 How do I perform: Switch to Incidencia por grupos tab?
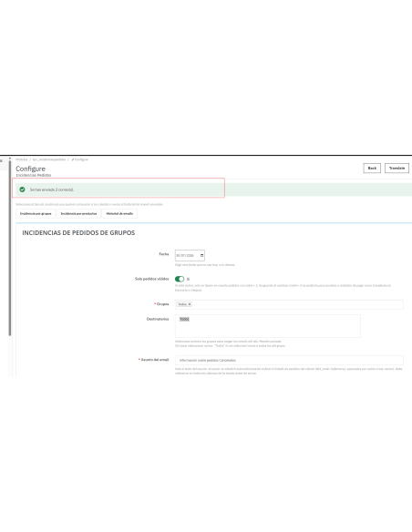[36, 214]
